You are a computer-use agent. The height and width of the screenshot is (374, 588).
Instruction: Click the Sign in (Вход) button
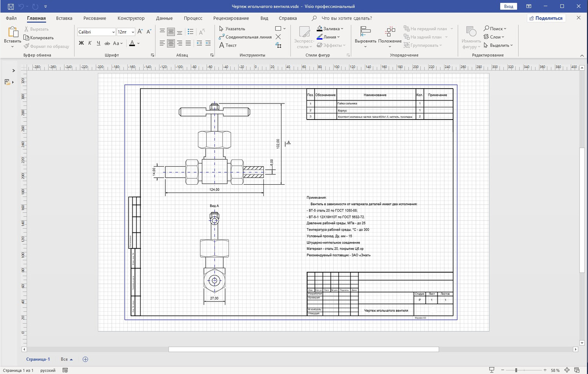point(508,6)
